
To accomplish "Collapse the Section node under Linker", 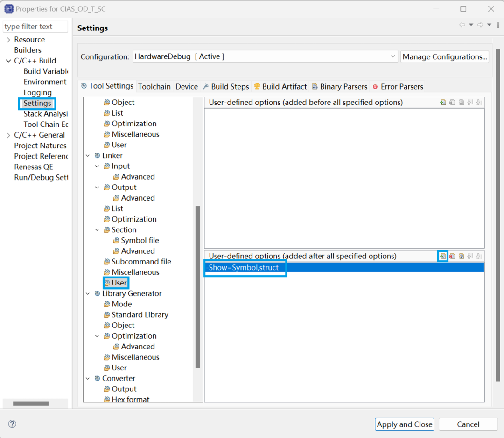I will (97, 230).
